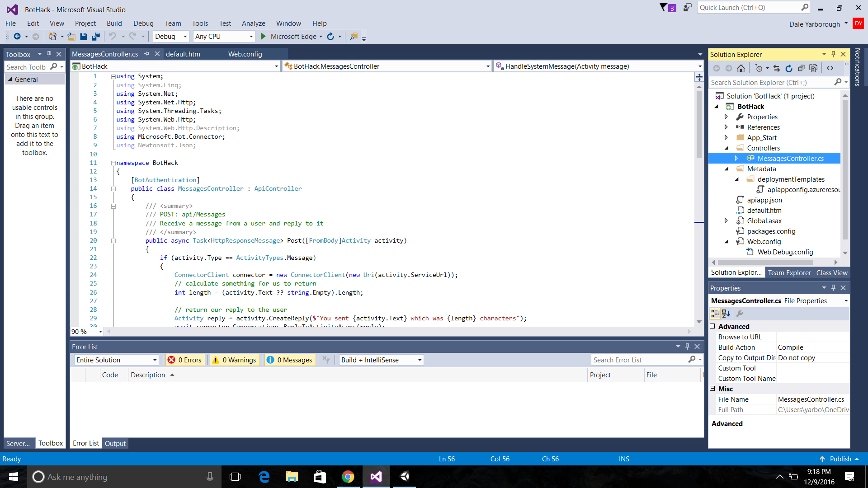The height and width of the screenshot is (488, 868).
Task: Click the Show All Files icon
Action: click(x=813, y=68)
